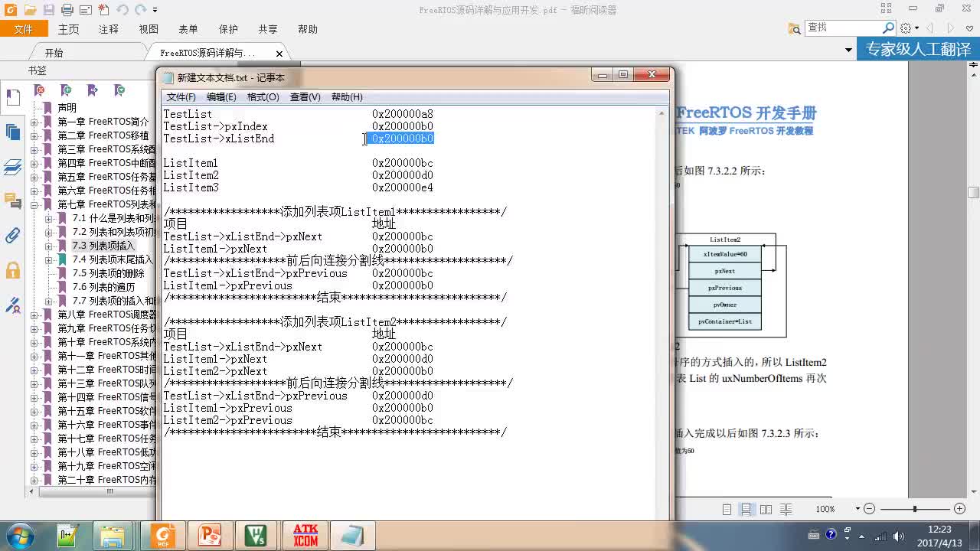This screenshot has height=551, width=980.
Task: Select continuous facing view icon in status bar
Action: (x=784, y=509)
